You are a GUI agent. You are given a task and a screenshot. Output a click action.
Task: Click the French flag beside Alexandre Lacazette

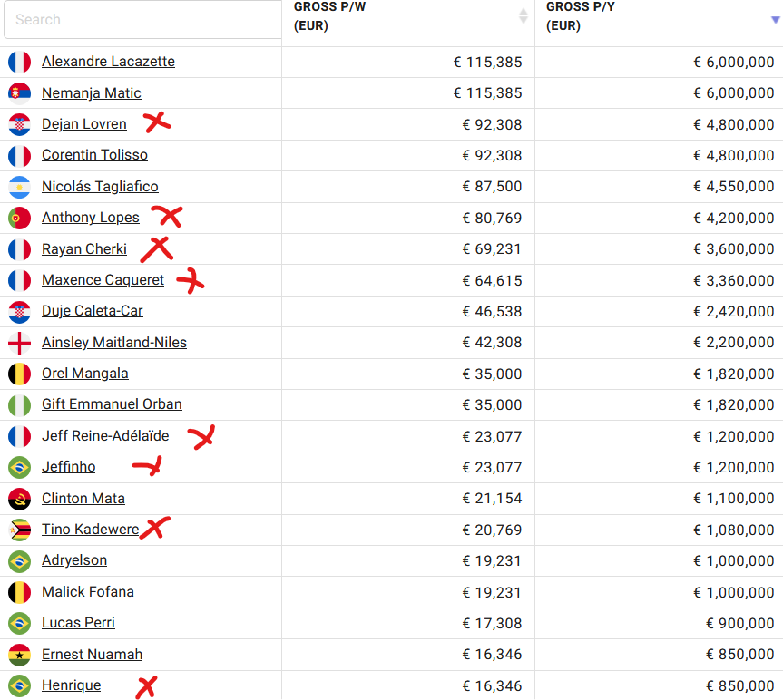(19, 63)
